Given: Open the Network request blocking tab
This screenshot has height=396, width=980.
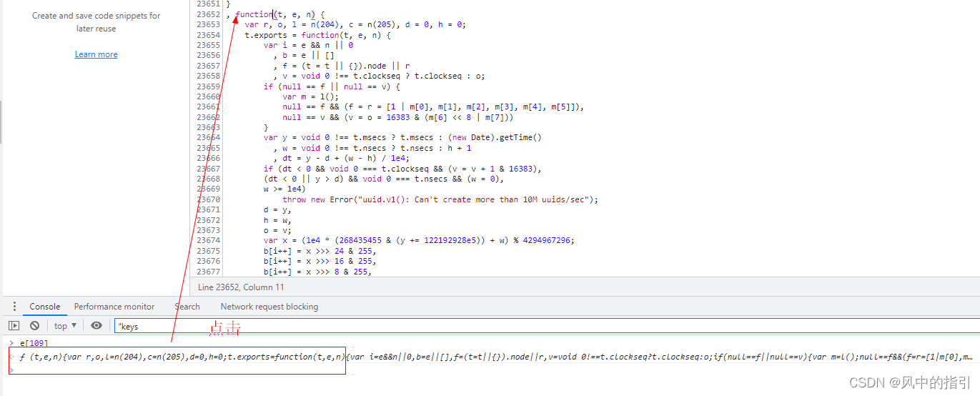Looking at the screenshot, I should [x=269, y=307].
